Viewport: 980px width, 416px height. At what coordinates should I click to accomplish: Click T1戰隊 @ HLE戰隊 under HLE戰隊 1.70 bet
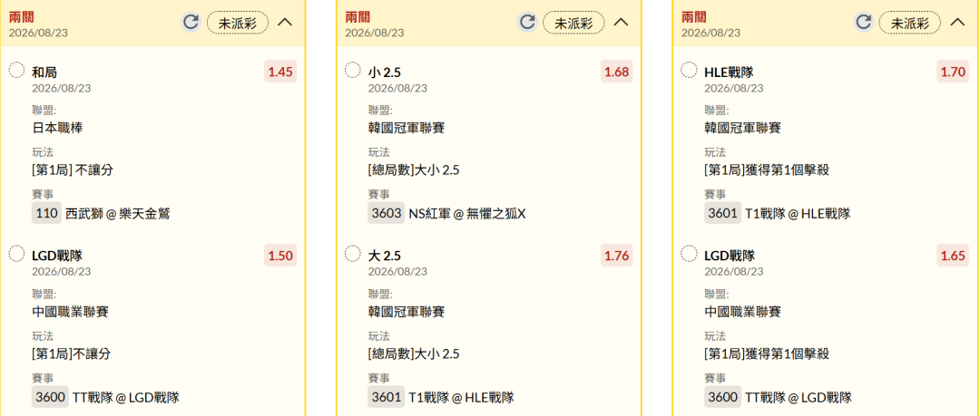[798, 214]
